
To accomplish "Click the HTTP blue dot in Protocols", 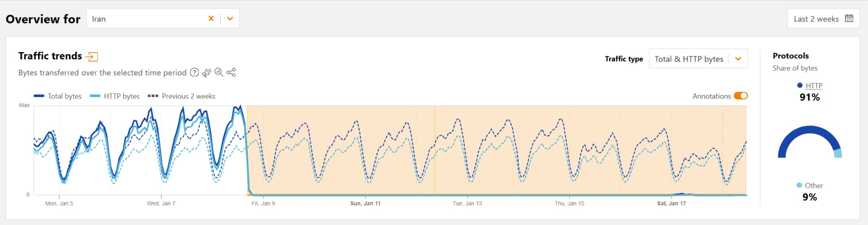I will (x=799, y=85).
